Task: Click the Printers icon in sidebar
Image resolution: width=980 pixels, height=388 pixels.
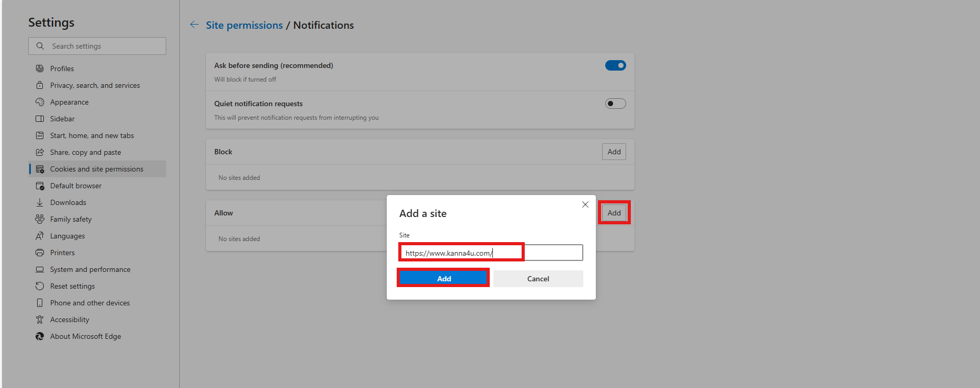Action: [x=40, y=253]
